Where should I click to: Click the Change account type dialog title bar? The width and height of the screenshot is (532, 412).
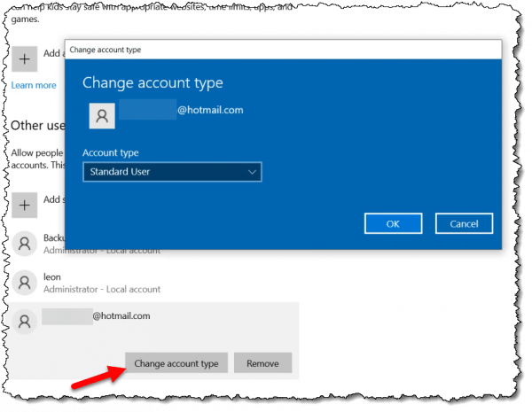click(284, 50)
